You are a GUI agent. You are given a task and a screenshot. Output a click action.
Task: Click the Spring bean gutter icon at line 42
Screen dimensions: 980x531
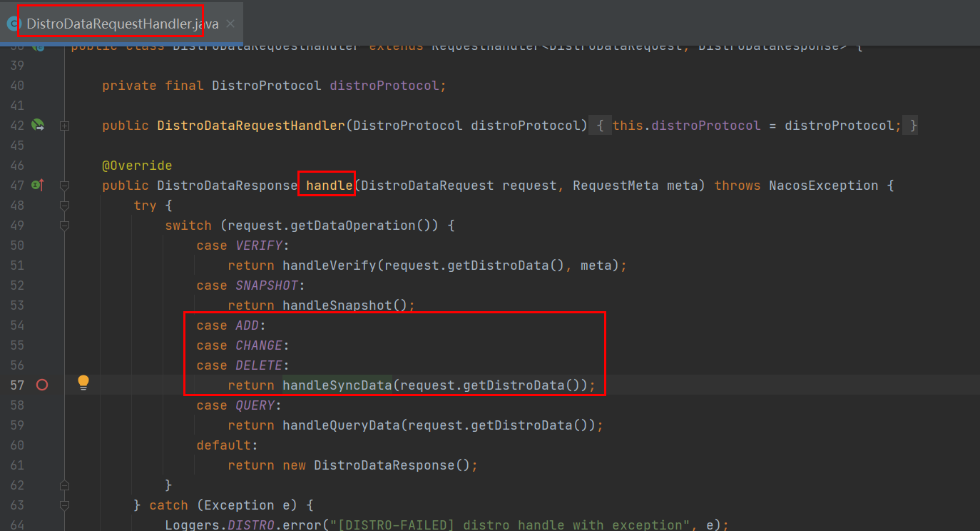(38, 125)
